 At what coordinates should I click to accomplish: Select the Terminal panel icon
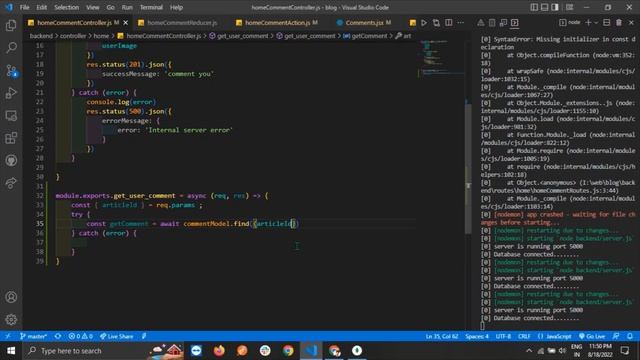[515, 23]
